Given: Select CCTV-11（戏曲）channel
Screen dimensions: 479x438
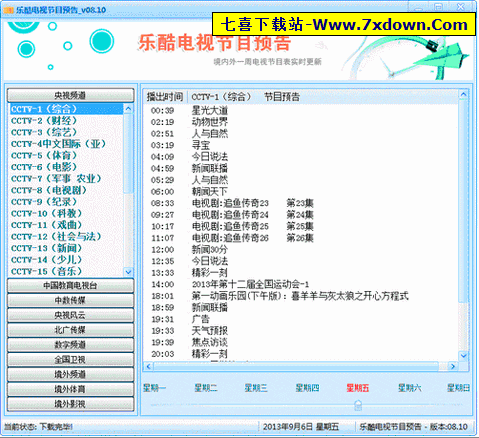Looking at the screenshot, I should coord(66,225).
